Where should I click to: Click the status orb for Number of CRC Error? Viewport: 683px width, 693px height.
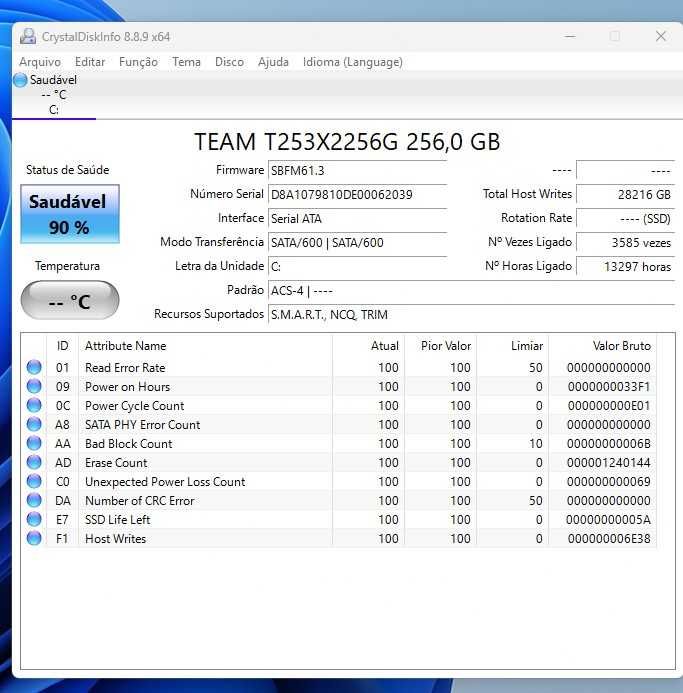coord(34,500)
